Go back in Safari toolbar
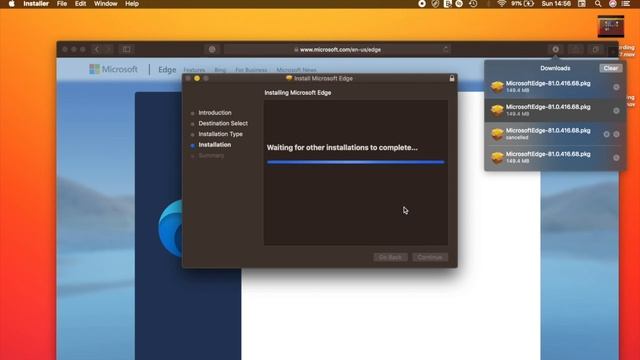 pos(97,49)
